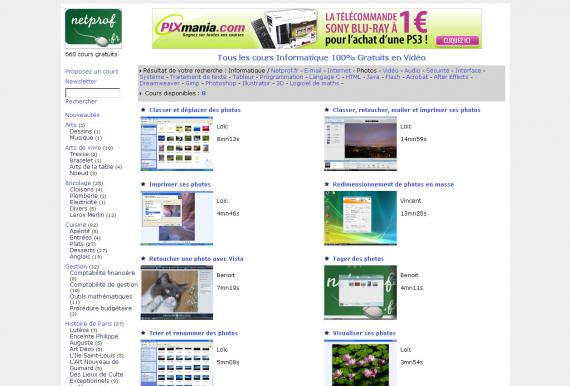Screen dimensions: 570x386
Task: Open the flowers thumbnail for Visualiser ses photos
Action: point(360,363)
